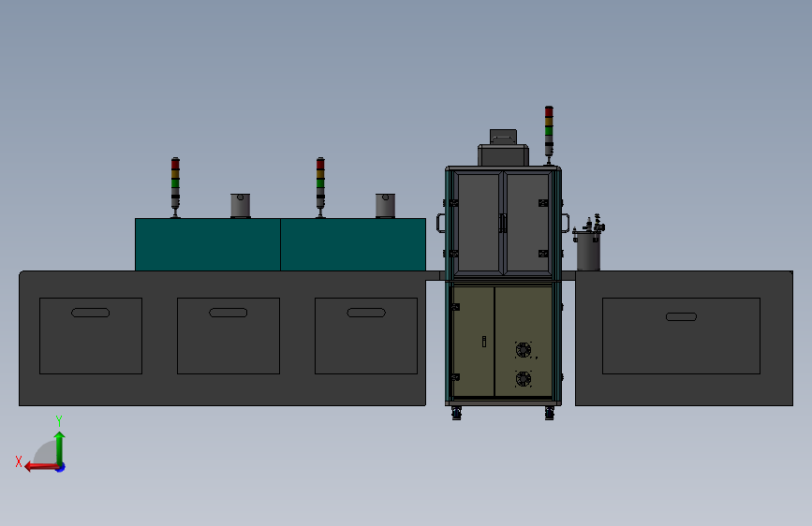
Task: Select the handle slot on the right base drawer
Action: click(681, 317)
